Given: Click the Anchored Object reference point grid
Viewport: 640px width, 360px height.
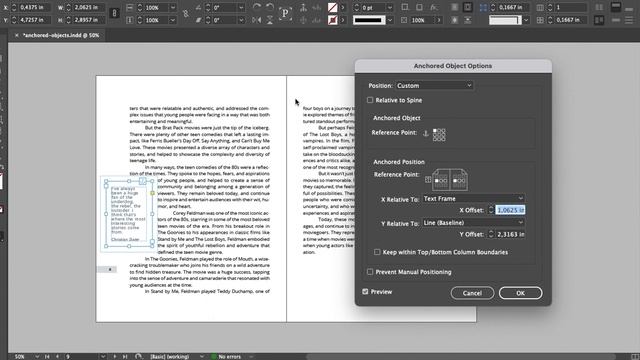Looking at the screenshot, I should point(439,134).
